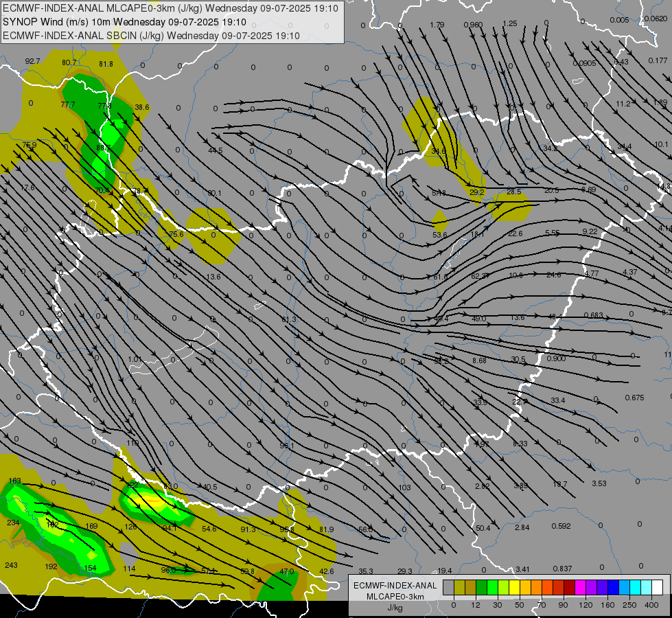Image resolution: width=672 pixels, height=618 pixels.
Task: Click the map value '22.6'
Action: (x=515, y=233)
